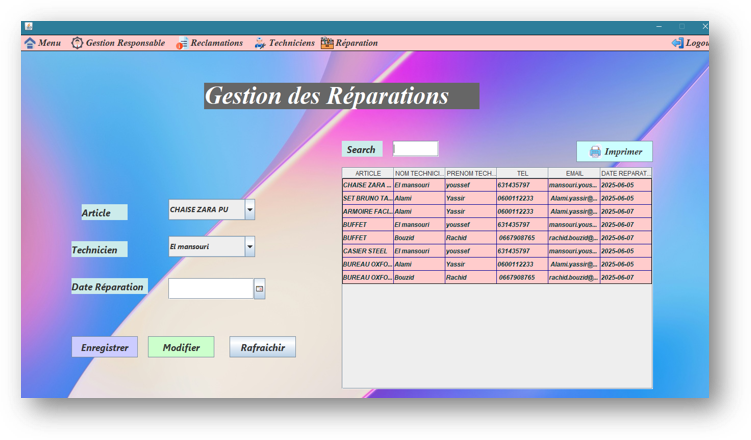Click the Search label

[x=362, y=149]
